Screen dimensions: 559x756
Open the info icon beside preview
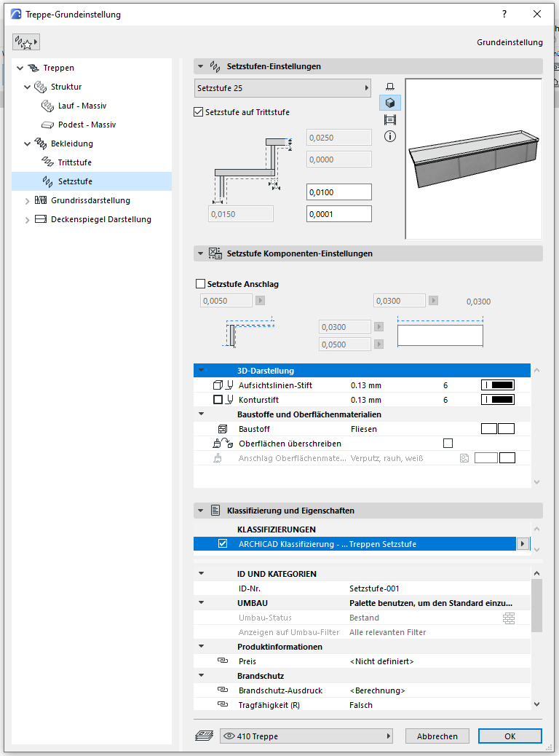[x=389, y=136]
